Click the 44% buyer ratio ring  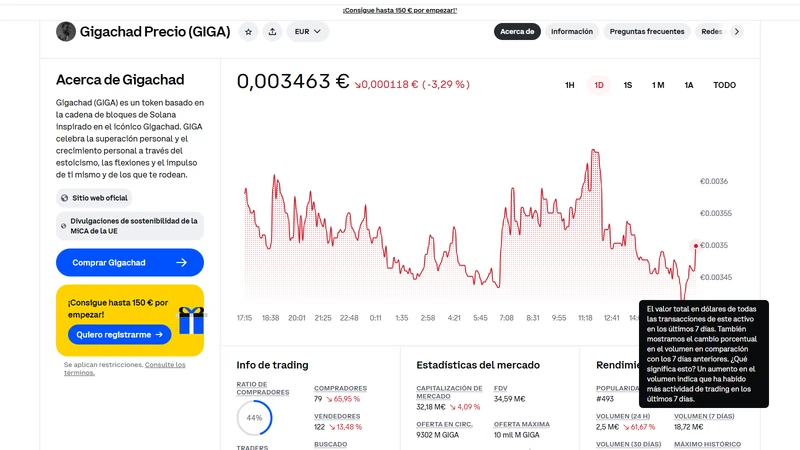click(x=255, y=417)
